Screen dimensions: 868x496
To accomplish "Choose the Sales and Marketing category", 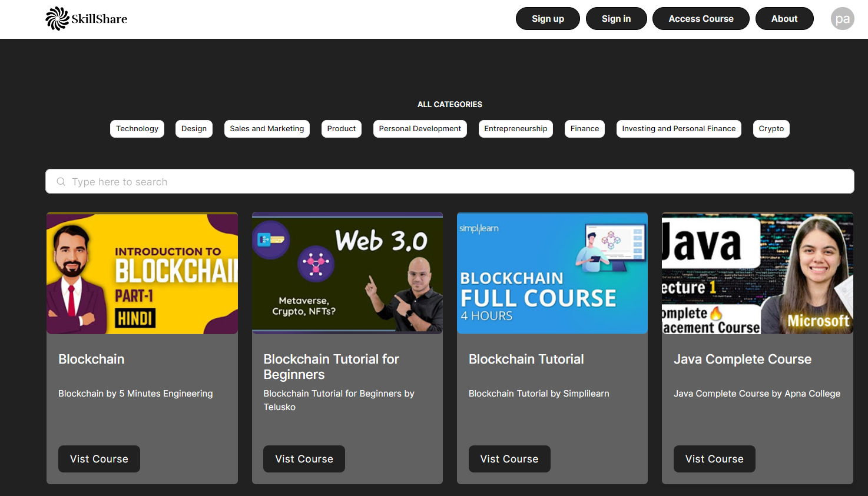I will [267, 129].
